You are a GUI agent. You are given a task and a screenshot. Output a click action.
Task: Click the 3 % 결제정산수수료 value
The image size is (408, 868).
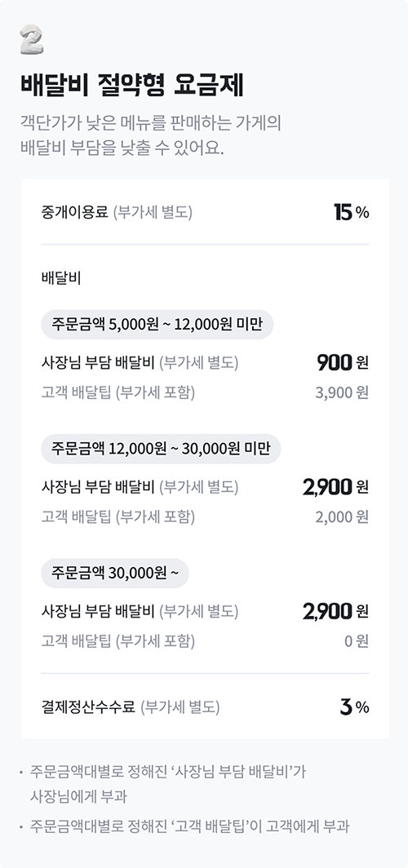tap(354, 707)
